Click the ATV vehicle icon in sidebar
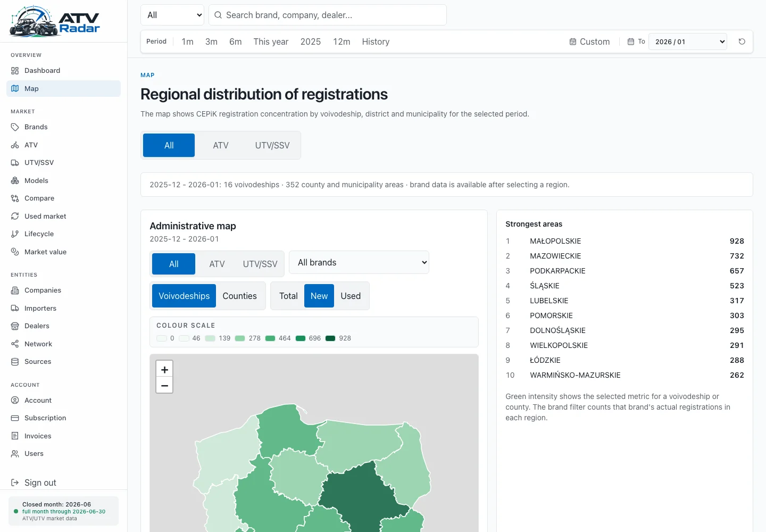The image size is (766, 532). [15, 145]
